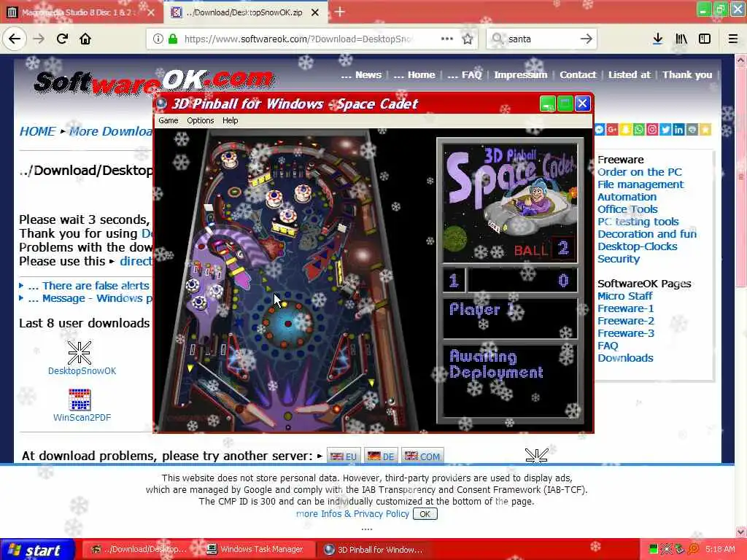Reload the page with the refresh icon
Screen dimensions: 747x560
[x=62, y=39]
